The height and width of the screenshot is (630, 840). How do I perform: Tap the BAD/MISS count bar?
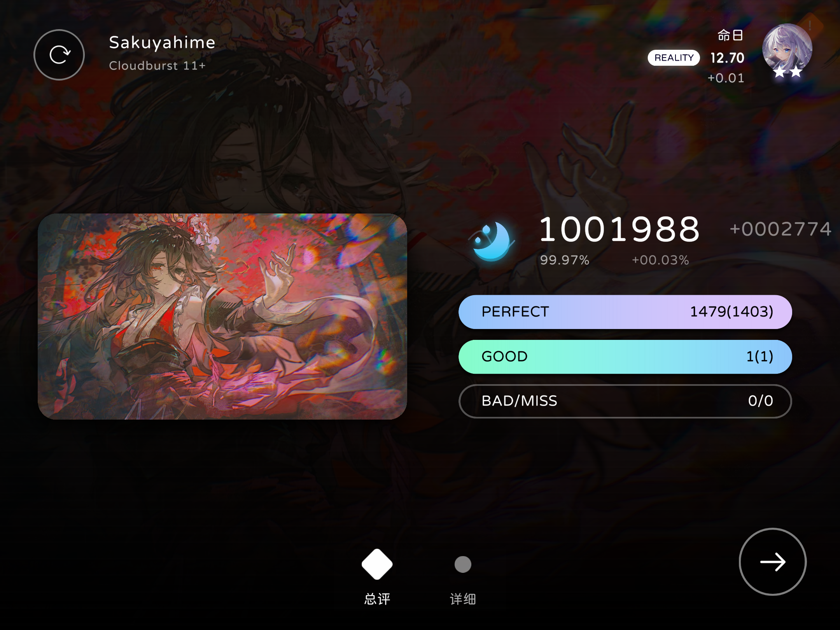625,401
